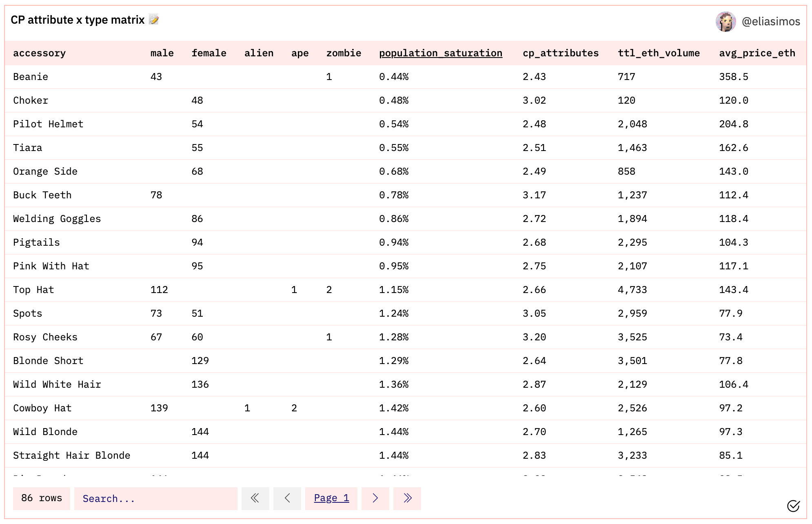Image resolution: width=812 pixels, height=524 pixels.
Task: Go to next page arrow
Action: [375, 498]
